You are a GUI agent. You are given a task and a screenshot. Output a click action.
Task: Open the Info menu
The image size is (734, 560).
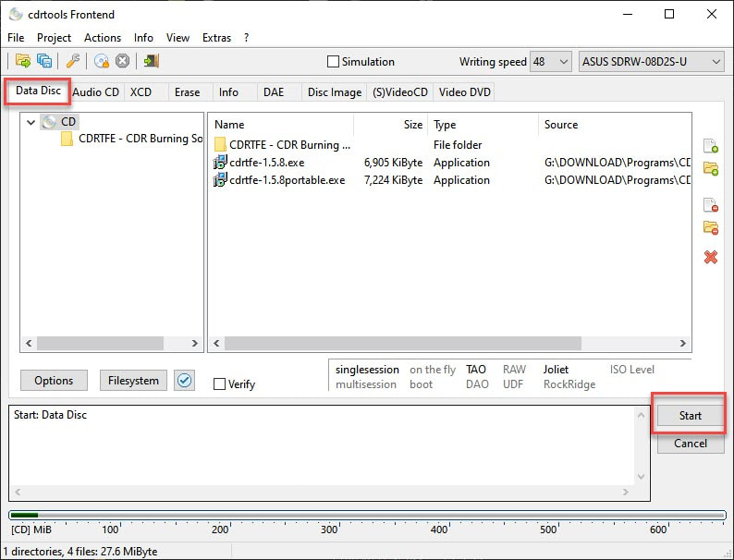point(143,38)
